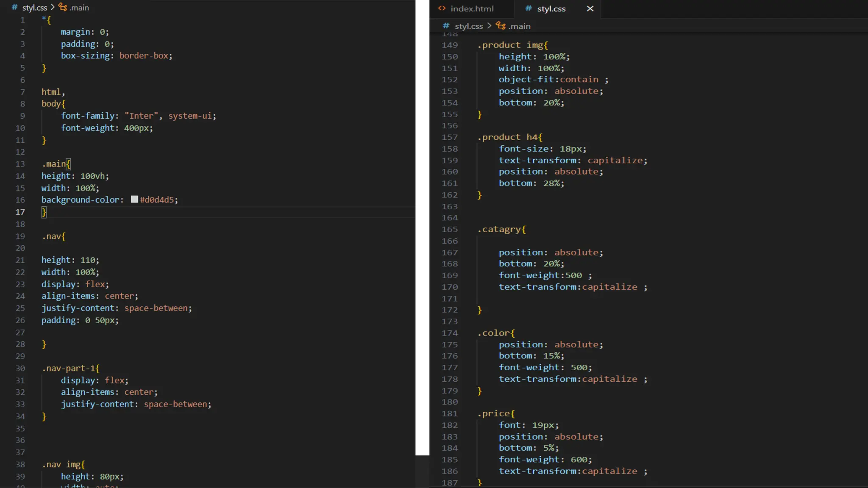Click the .main symbol icon in left breadcrumb
Screen dimensions: 868x488
pyautogui.click(x=63, y=7)
